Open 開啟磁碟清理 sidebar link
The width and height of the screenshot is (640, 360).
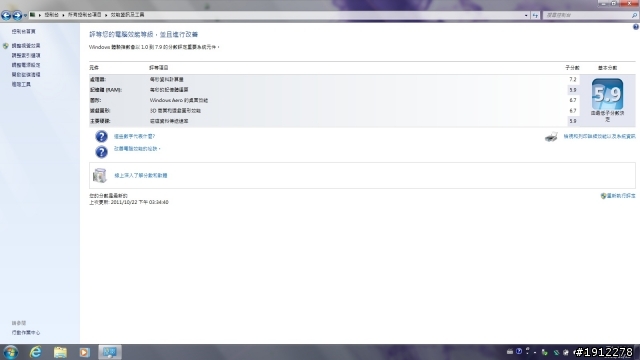click(26, 75)
